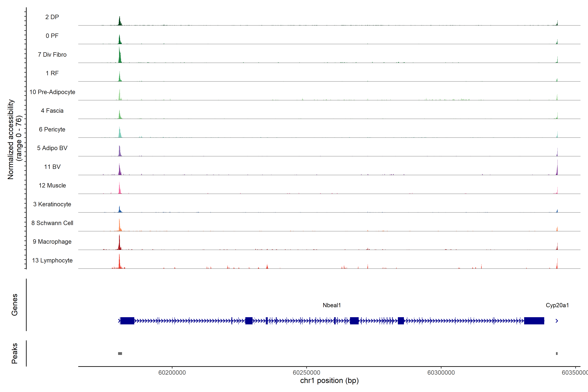Click the right gray peak marker

coord(557,353)
